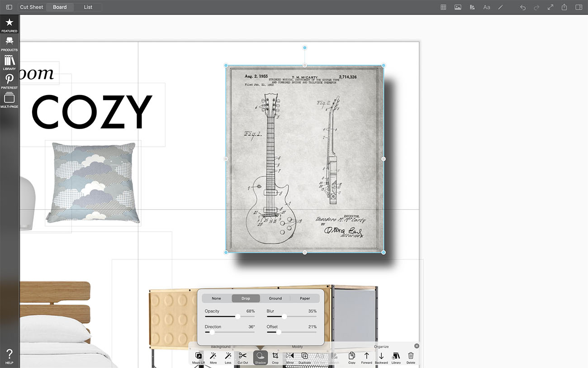
Task: Close the bottom editing toolbar
Action: pos(417,346)
